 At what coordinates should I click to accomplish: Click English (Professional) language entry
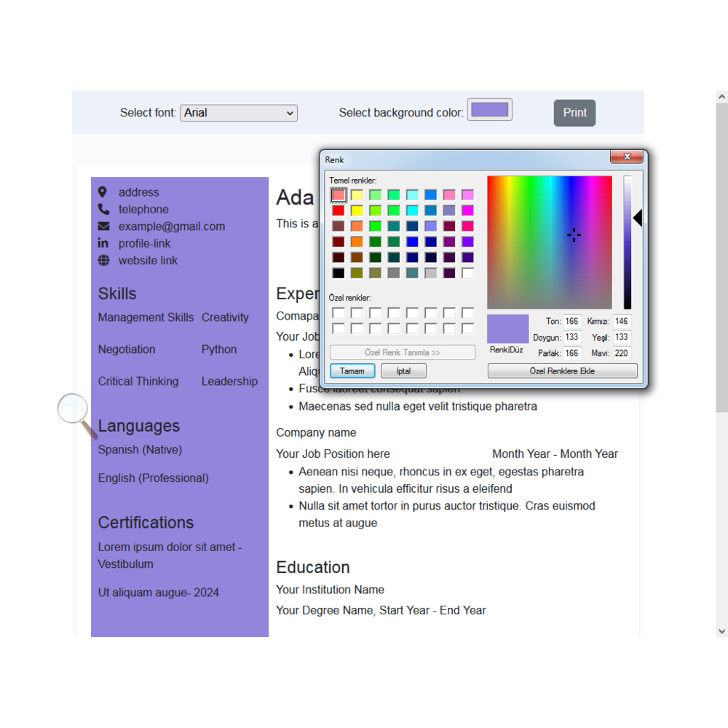[153, 478]
